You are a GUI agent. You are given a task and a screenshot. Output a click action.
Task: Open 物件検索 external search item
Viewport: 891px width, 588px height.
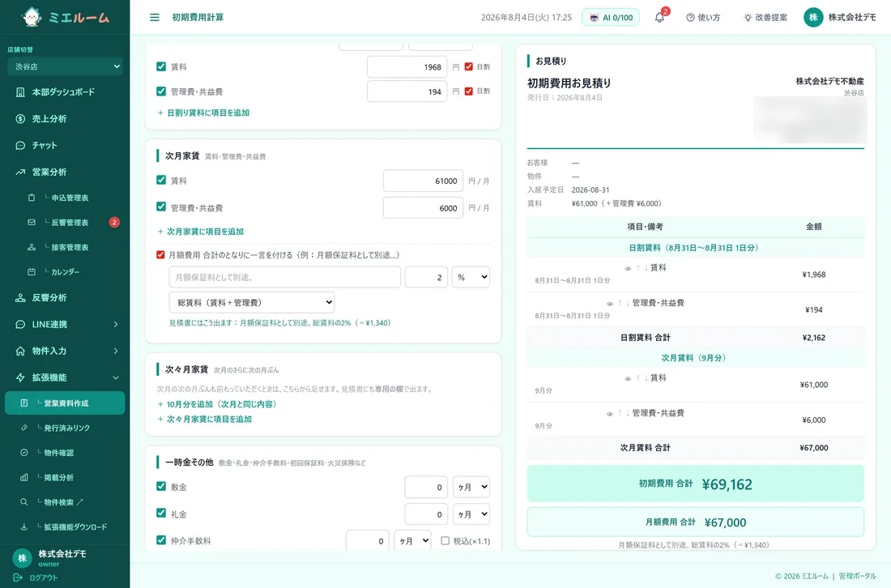tap(65, 502)
